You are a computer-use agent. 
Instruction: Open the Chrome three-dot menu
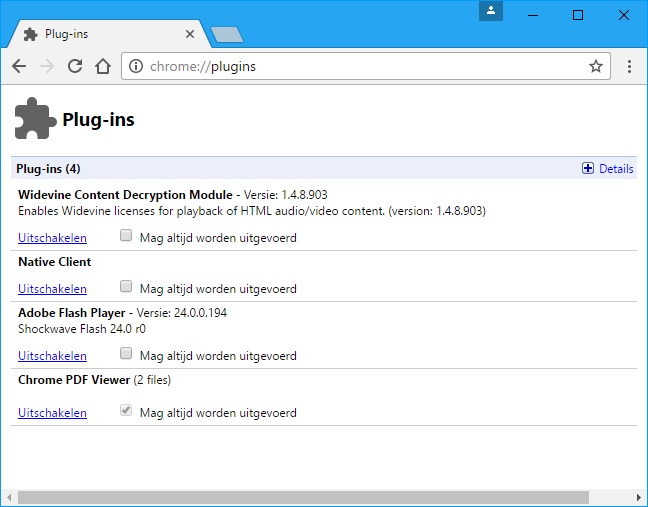629,66
